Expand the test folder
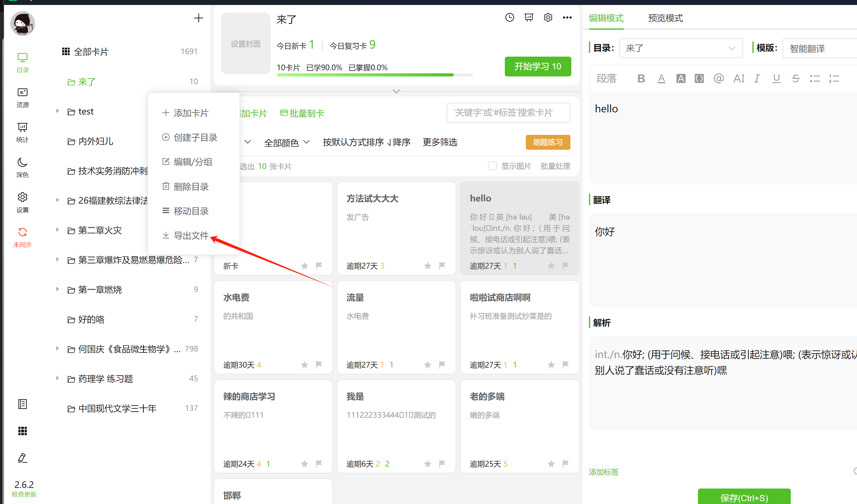857x504 pixels. point(58,111)
